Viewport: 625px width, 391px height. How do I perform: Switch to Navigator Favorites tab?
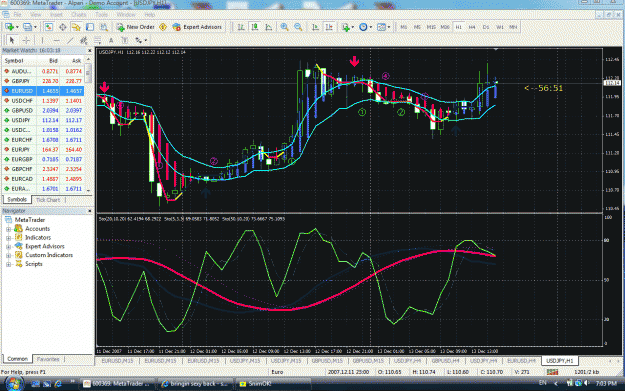click(48, 359)
